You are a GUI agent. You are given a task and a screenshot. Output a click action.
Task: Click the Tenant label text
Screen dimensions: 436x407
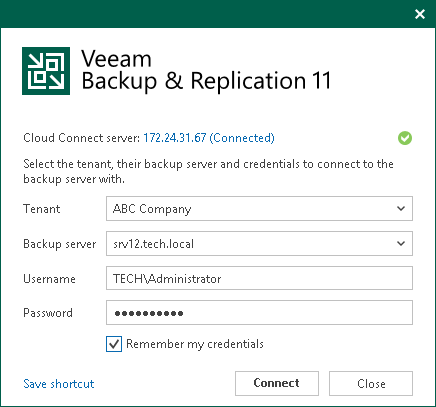[x=42, y=209]
